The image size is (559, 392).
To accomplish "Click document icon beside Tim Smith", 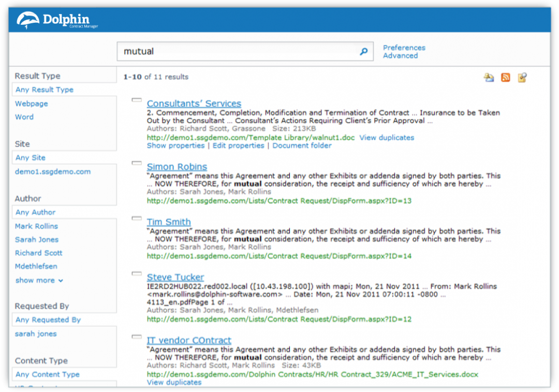I will coord(136,219).
